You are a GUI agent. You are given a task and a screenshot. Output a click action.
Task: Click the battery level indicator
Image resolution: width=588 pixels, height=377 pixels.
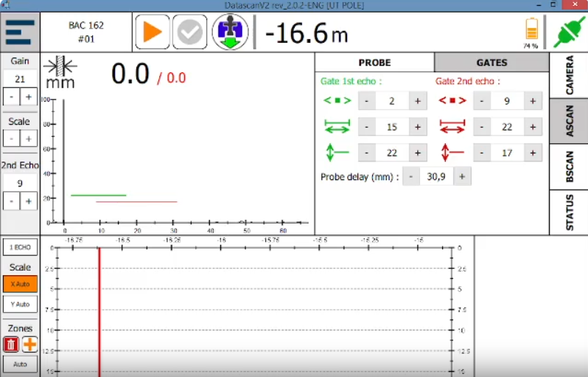[531, 30]
